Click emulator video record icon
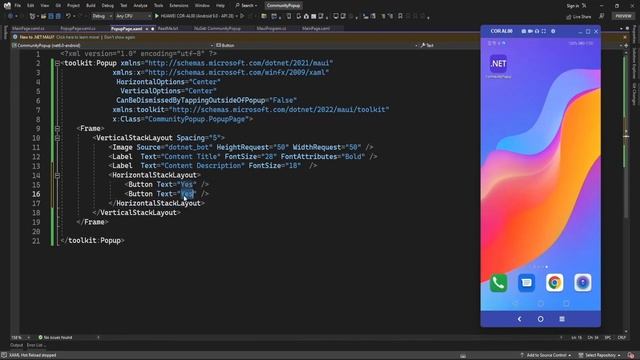 pos(530,31)
